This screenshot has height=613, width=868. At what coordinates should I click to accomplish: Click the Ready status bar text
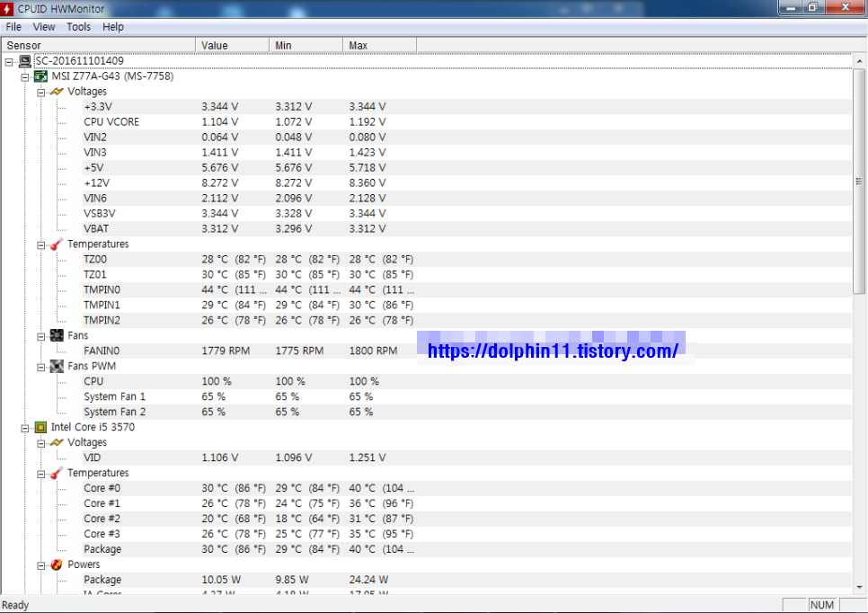[15, 605]
